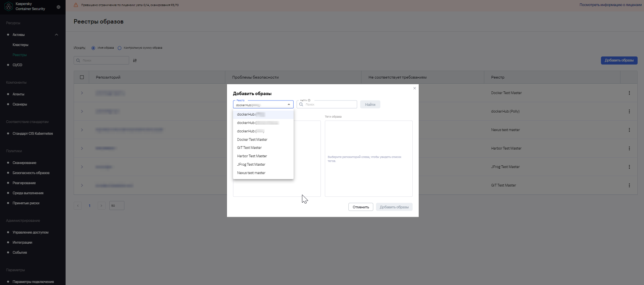The image size is (644, 285).
Task: Open События in sidebar
Action: (20, 252)
